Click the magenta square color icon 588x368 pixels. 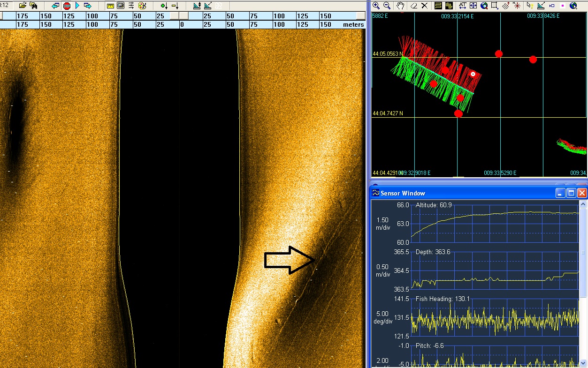click(563, 6)
